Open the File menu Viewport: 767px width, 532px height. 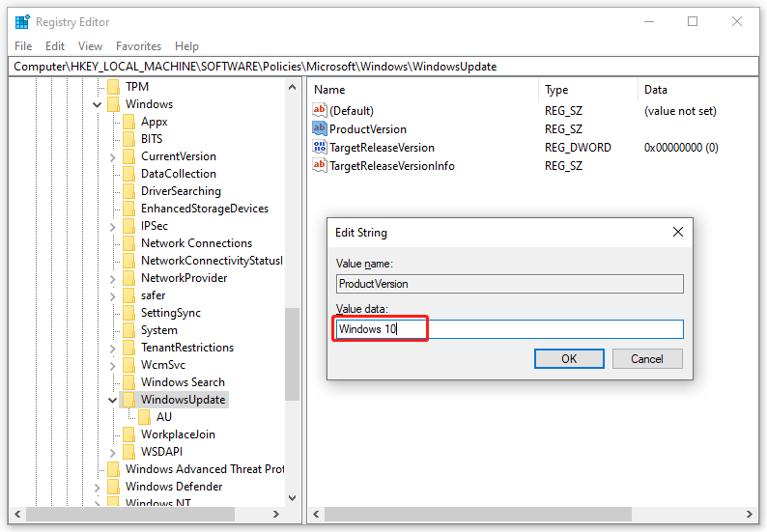tap(23, 46)
